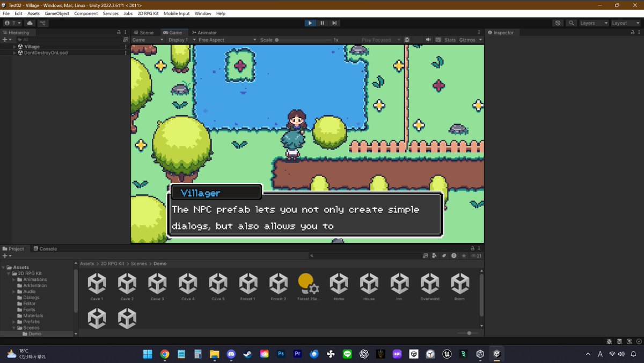Viewport: 644px width, 363px height.
Task: Click 2D RPG Kit in the breadcrumb path
Action: (x=112, y=264)
